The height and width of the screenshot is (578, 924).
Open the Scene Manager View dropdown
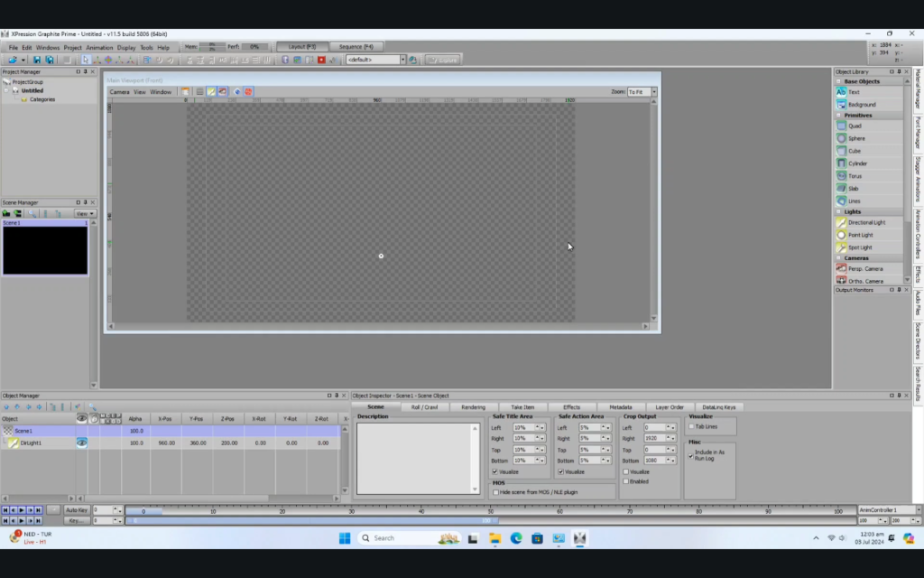(84, 213)
